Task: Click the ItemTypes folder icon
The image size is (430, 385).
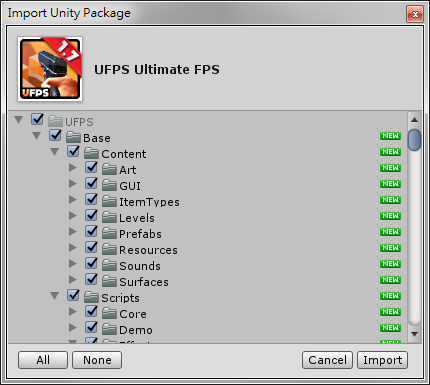Action: pyautogui.click(x=109, y=201)
